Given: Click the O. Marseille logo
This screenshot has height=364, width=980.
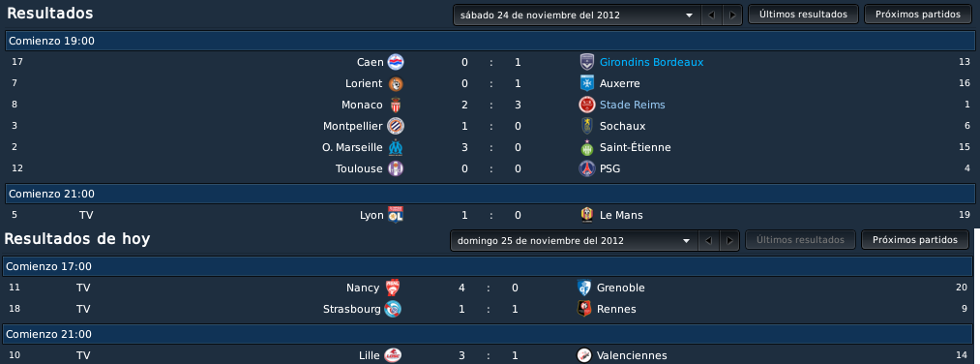Looking at the screenshot, I should coord(396,147).
